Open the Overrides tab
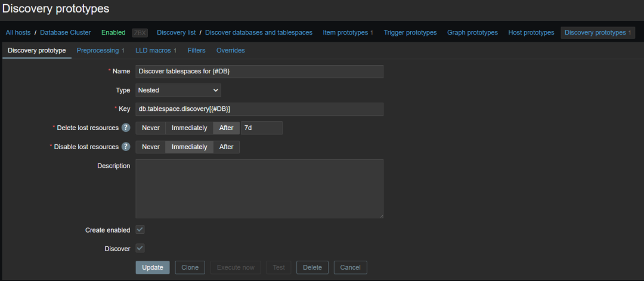Screen dimensions: 644x281 point(230,50)
